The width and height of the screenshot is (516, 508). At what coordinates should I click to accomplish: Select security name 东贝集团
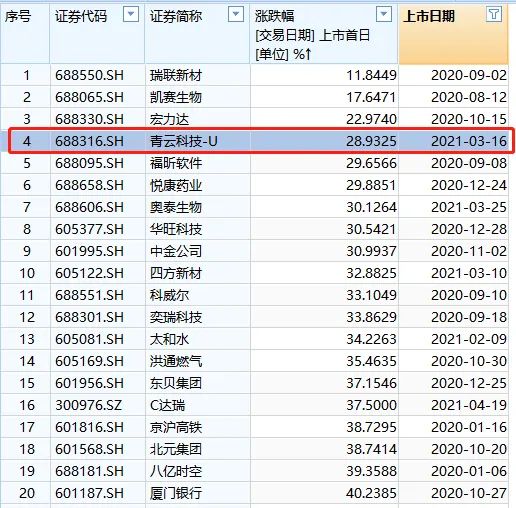click(x=176, y=383)
